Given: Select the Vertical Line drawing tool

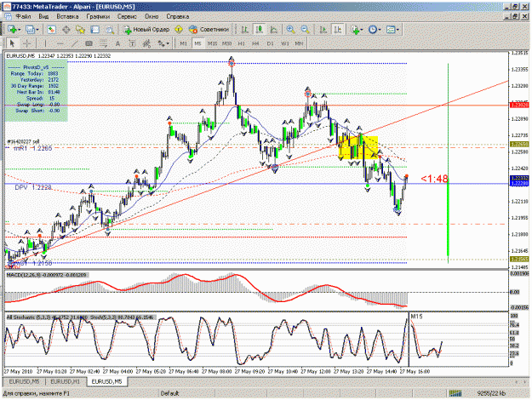Looking at the screenshot, I should 45,43.
